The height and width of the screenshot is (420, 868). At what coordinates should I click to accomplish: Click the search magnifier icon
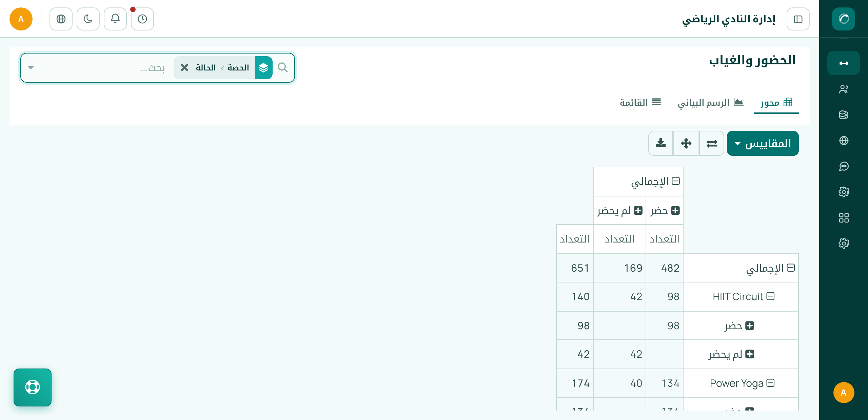pyautogui.click(x=283, y=67)
